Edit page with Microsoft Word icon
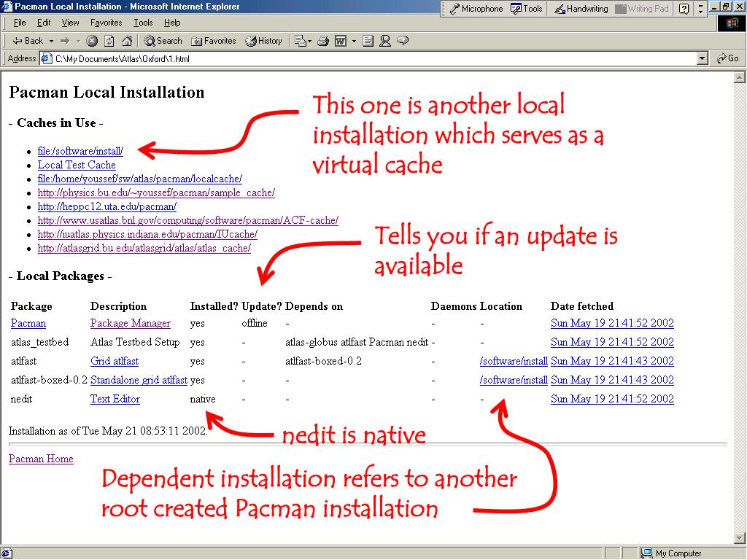Screen dimensions: 747x560 pyautogui.click(x=340, y=41)
